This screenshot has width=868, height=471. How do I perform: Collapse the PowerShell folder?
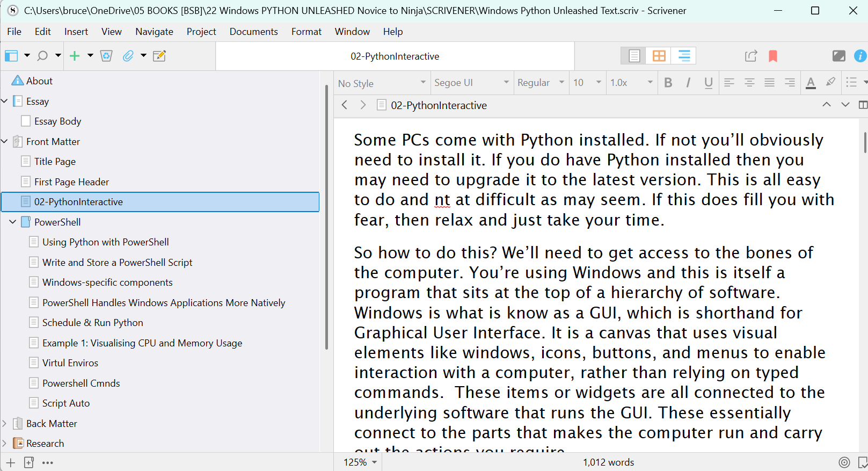13,222
